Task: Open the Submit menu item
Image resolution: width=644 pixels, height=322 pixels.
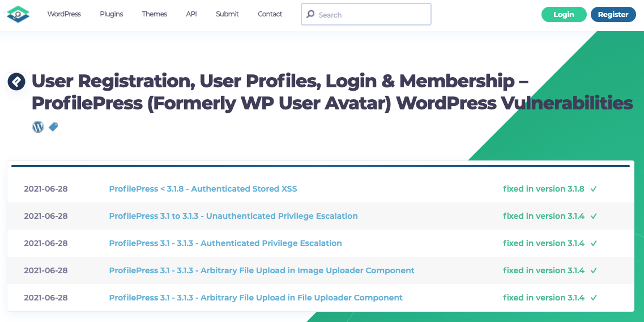Action: (x=227, y=14)
